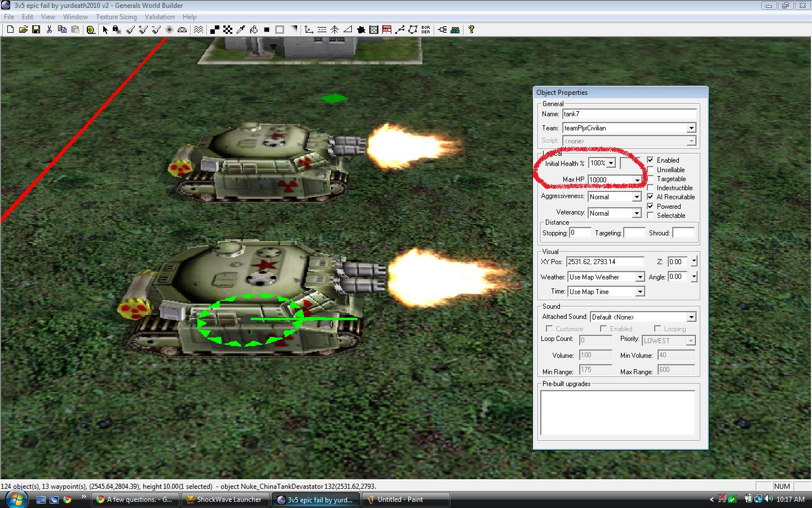The image size is (812, 508).
Task: Open the folder icon to load a map
Action: point(23,29)
